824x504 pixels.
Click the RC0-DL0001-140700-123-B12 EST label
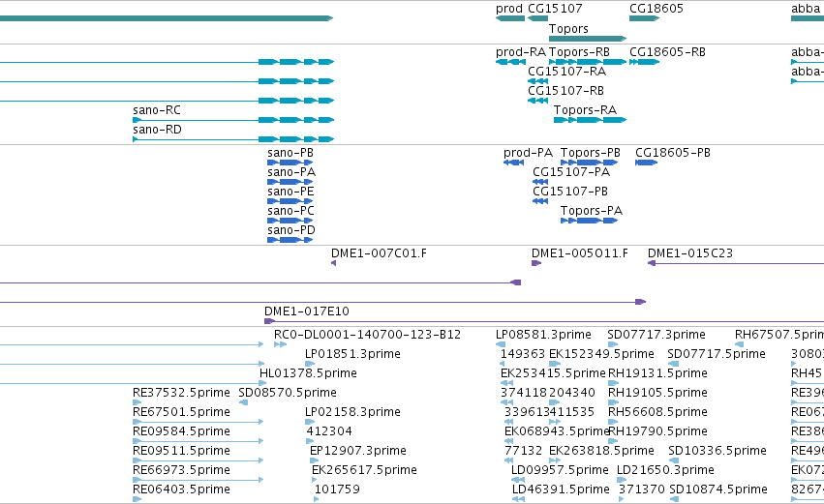(367, 335)
